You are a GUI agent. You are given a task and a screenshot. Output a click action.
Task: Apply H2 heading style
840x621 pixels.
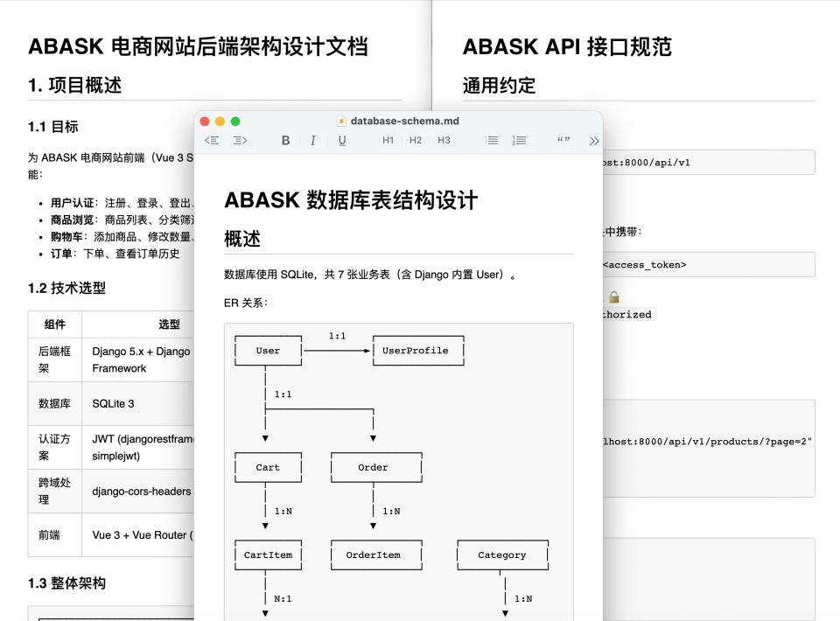(x=416, y=140)
